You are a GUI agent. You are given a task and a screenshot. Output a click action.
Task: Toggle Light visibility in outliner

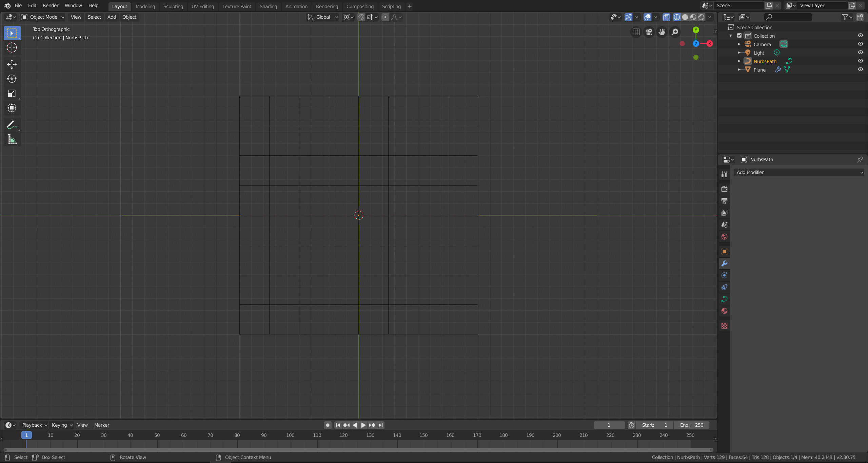(861, 52)
